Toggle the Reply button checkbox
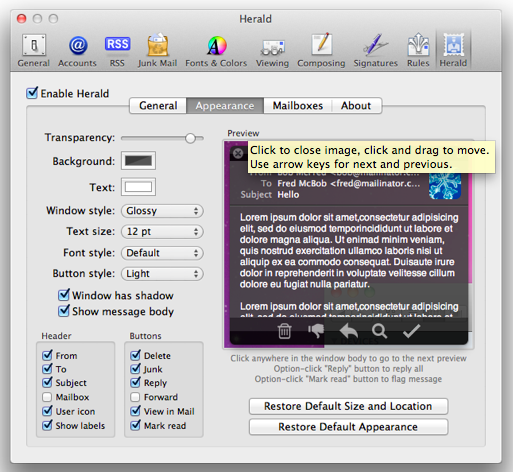Viewport: 513px width, 472px height. pos(135,382)
